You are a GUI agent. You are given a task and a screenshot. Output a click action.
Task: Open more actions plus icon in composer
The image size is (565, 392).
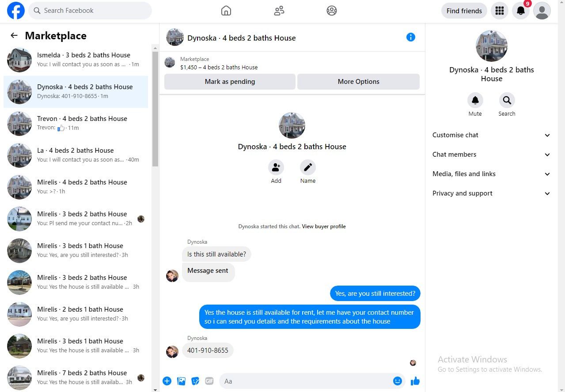167,381
